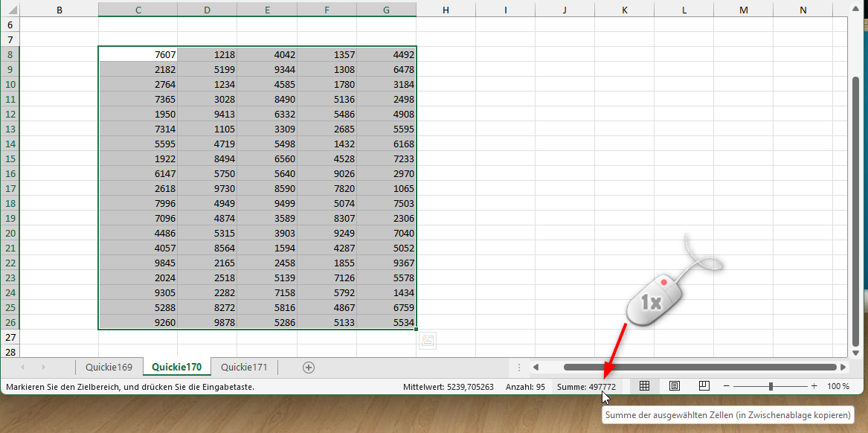Select row 8 header

(10, 54)
